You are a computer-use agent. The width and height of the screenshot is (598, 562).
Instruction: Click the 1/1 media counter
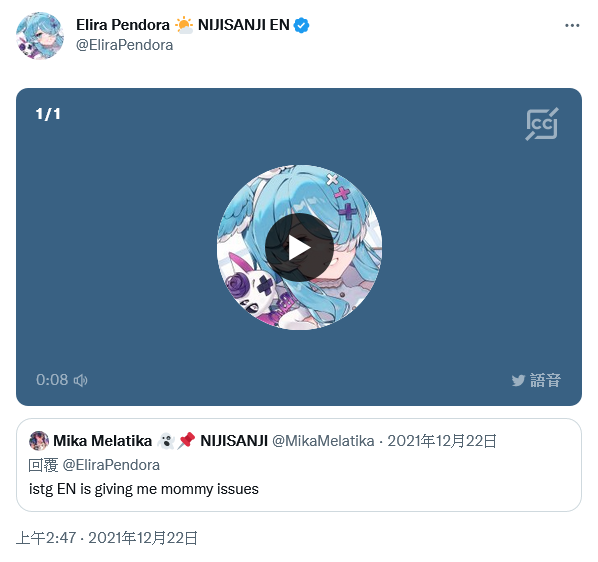[x=48, y=114]
